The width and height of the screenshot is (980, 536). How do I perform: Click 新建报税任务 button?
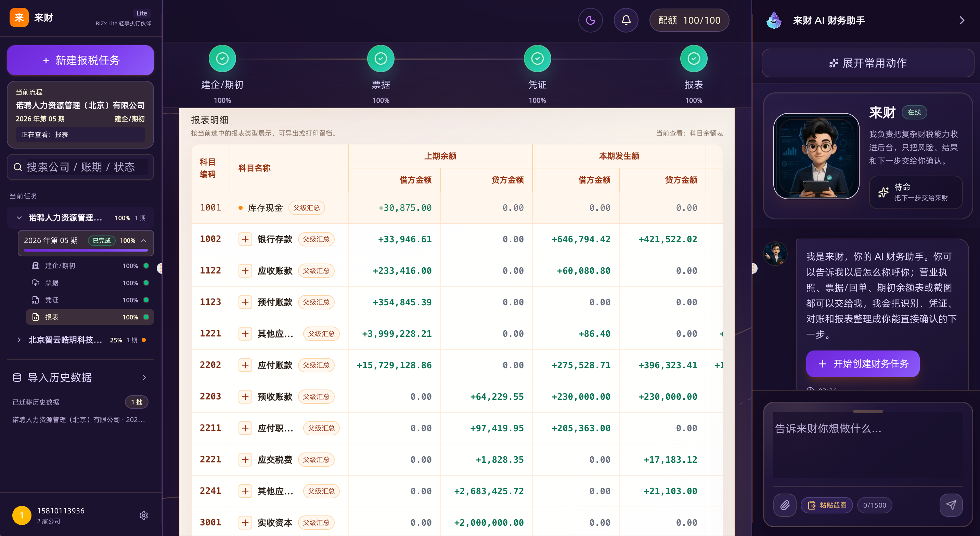click(x=80, y=60)
